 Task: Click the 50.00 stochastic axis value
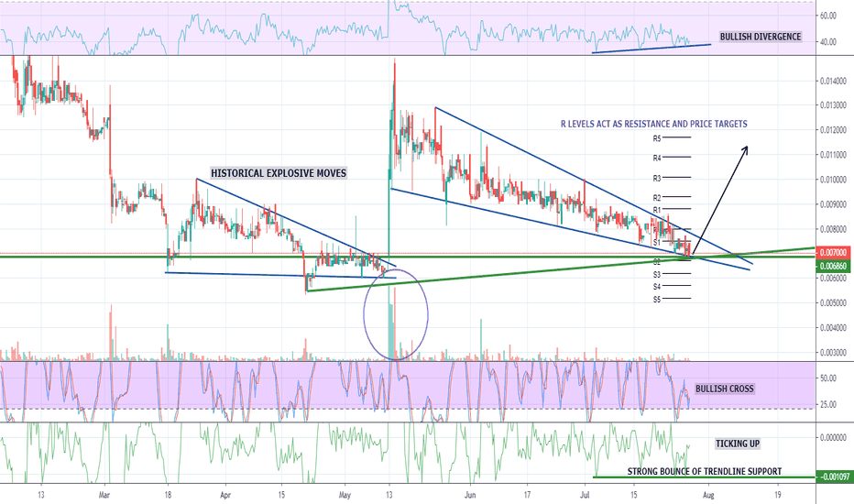point(828,378)
